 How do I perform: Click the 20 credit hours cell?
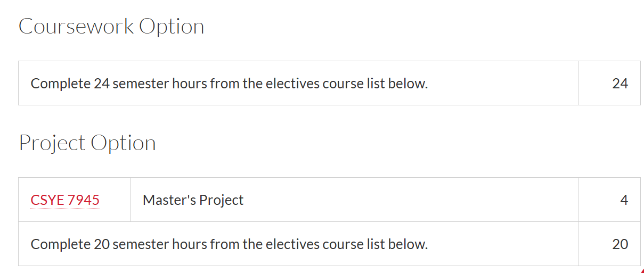pyautogui.click(x=609, y=244)
